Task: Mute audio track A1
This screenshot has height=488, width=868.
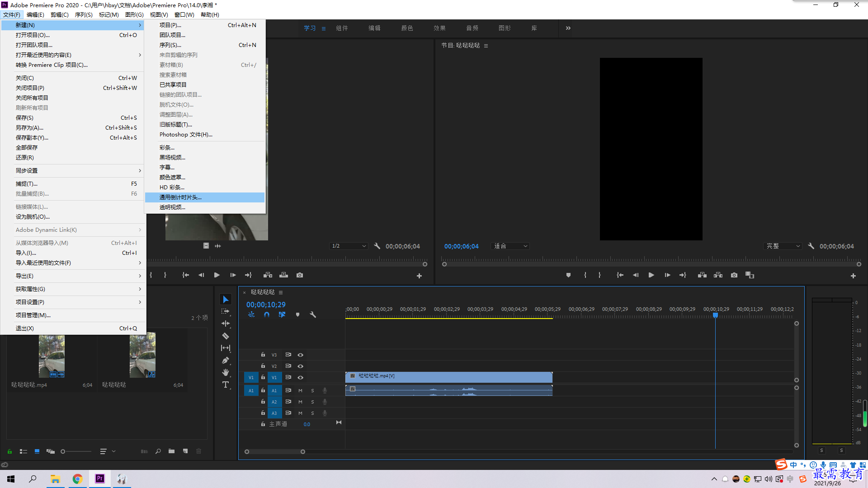Action: tap(300, 390)
